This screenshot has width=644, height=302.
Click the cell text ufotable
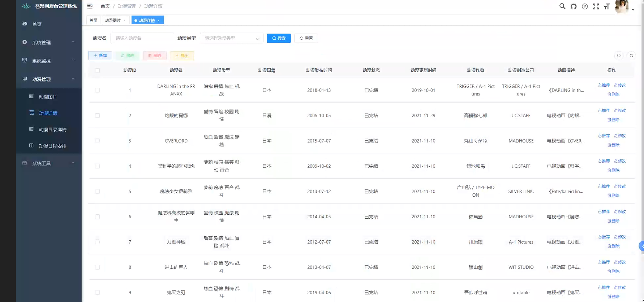tap(521, 293)
